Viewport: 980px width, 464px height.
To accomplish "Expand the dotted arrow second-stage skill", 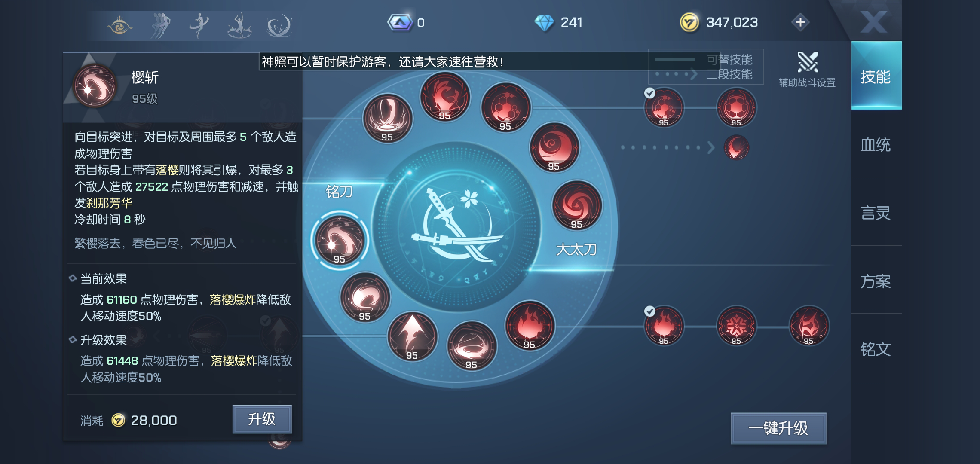I will [668, 147].
